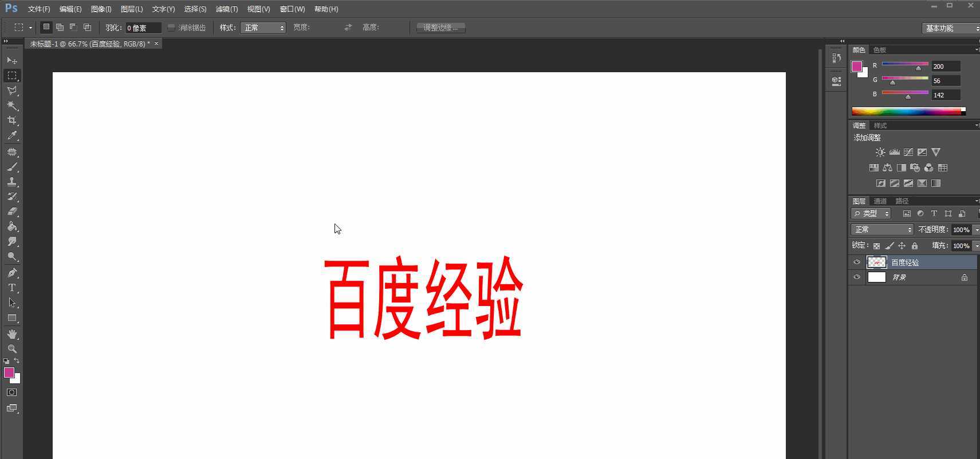
Task: Select the Crop tool
Action: pyautogui.click(x=12, y=120)
